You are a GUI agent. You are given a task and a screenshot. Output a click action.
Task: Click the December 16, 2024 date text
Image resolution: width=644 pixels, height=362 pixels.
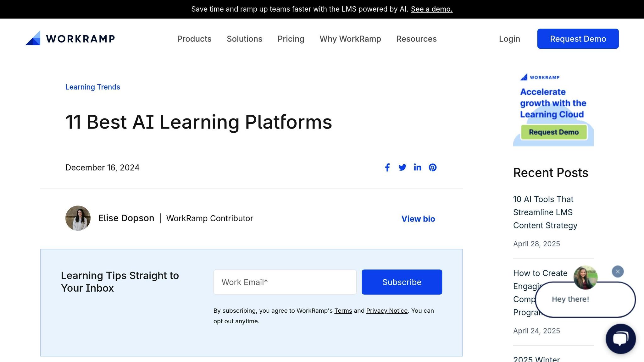[x=103, y=167]
